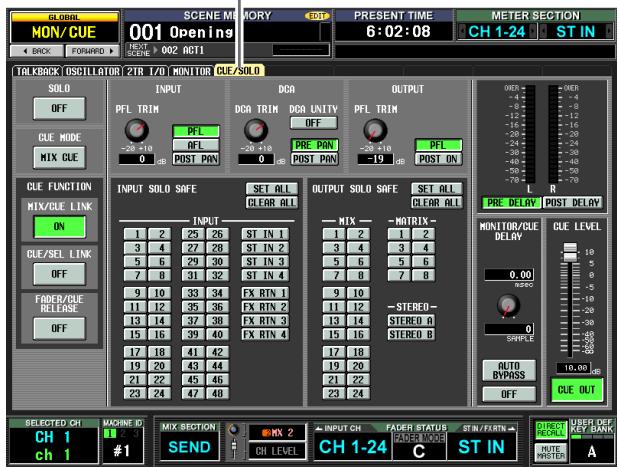
Task: Click the SCENE MEMORY EDIT indicator
Action: [317, 16]
